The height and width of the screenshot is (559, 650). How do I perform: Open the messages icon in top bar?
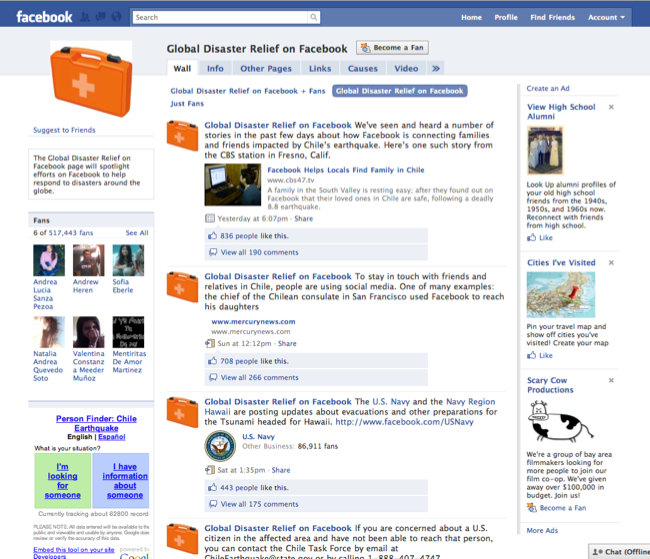tap(101, 17)
